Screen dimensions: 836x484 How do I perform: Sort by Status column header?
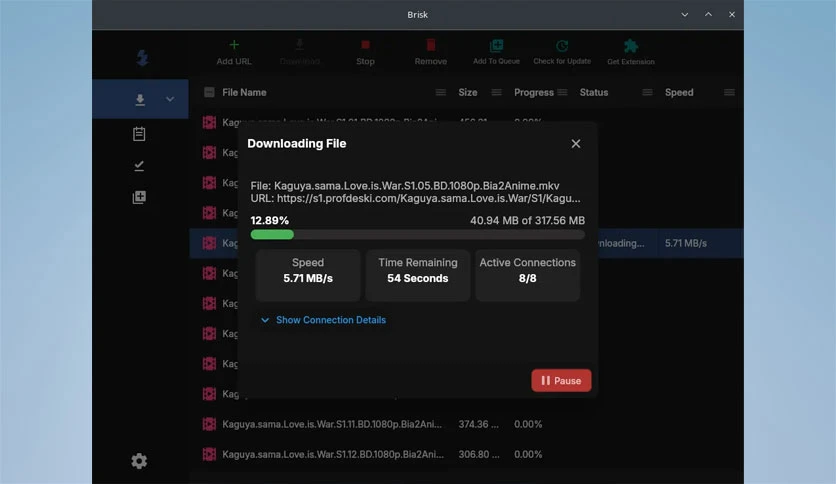593,92
